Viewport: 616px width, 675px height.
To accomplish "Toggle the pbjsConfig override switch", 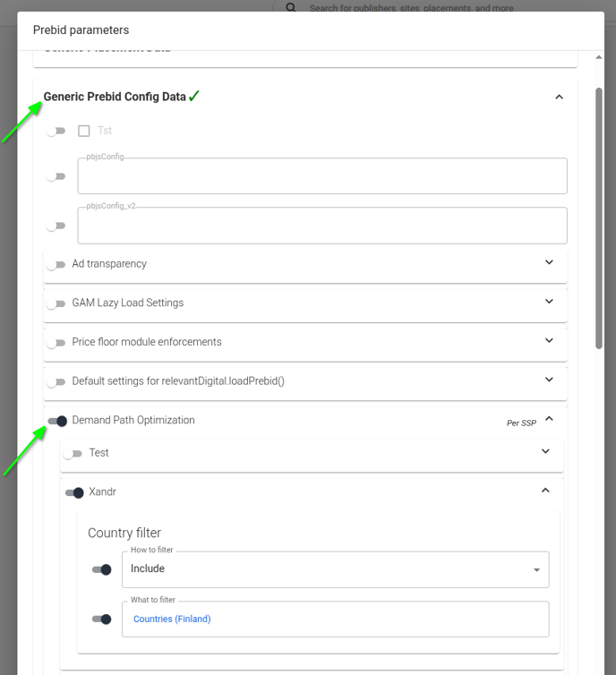I will (57, 176).
